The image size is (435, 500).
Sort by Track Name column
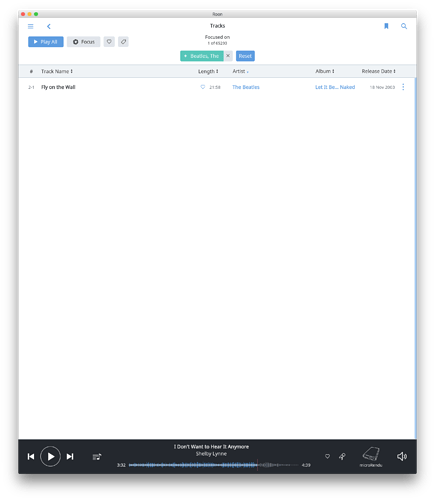57,71
